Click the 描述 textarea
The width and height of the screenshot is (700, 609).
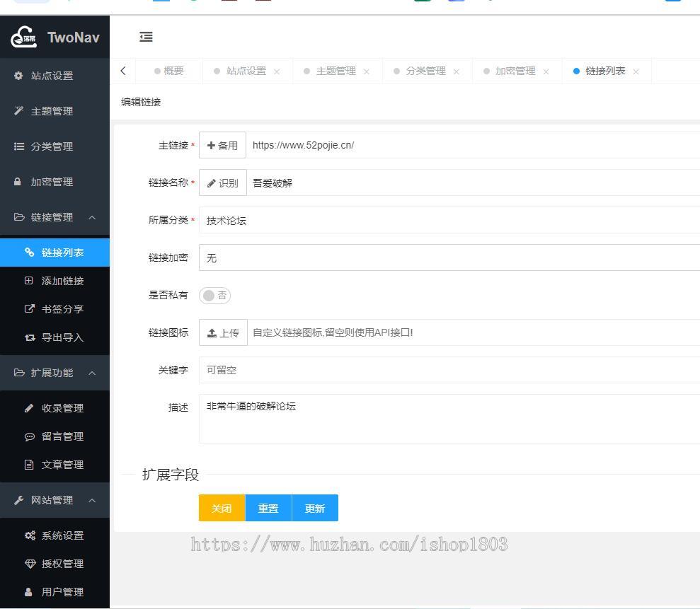[x=449, y=419]
